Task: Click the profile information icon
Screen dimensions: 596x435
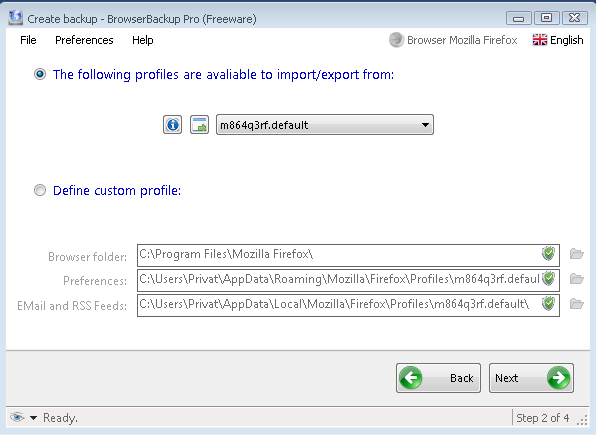Action: click(172, 124)
